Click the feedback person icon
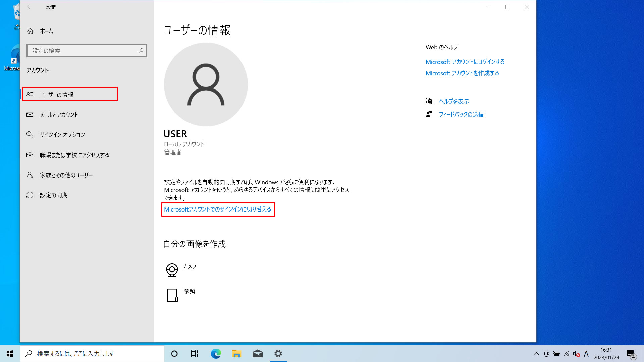The image size is (644, 362). click(x=429, y=114)
